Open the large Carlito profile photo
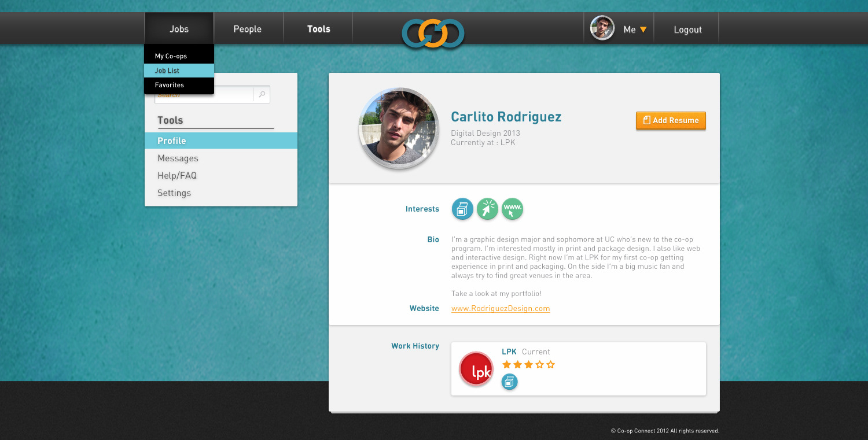Screen dimensions: 868x440 (398, 128)
